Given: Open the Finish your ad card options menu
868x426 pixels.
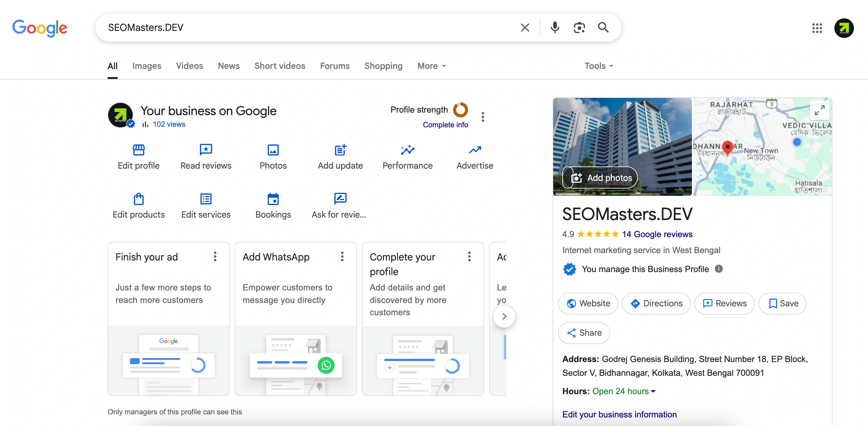Looking at the screenshot, I should pyautogui.click(x=215, y=257).
